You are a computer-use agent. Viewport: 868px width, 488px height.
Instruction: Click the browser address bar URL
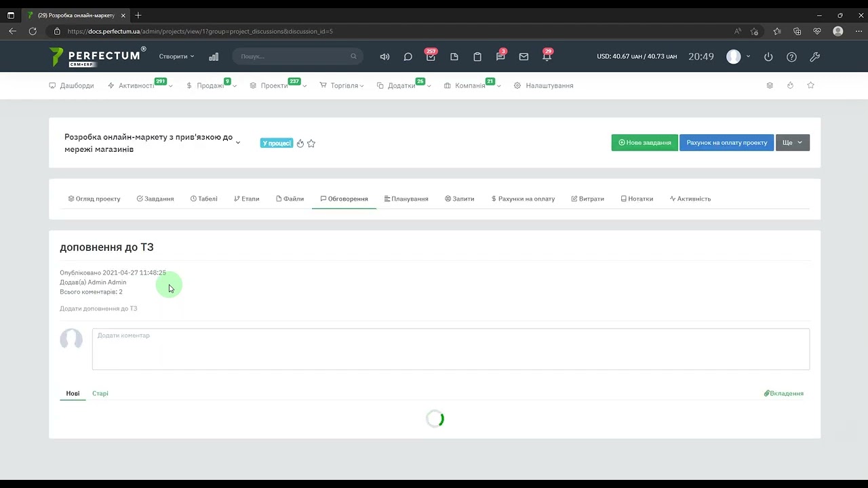[200, 31]
